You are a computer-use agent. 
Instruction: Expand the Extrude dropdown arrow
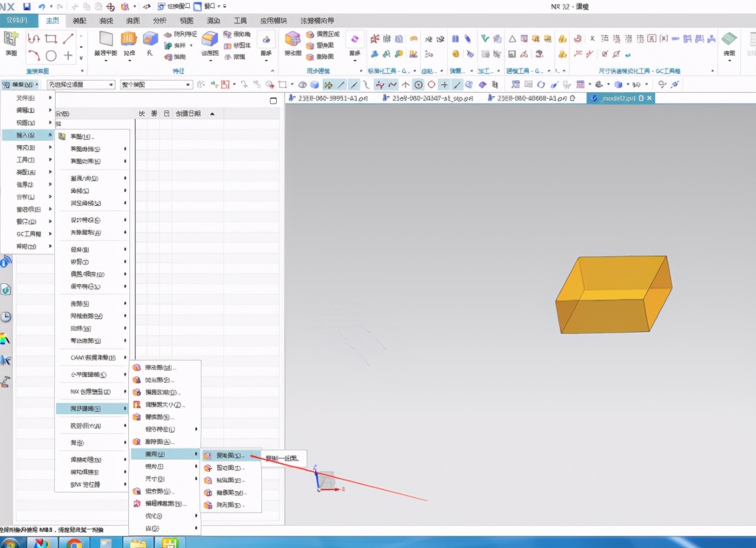click(128, 60)
